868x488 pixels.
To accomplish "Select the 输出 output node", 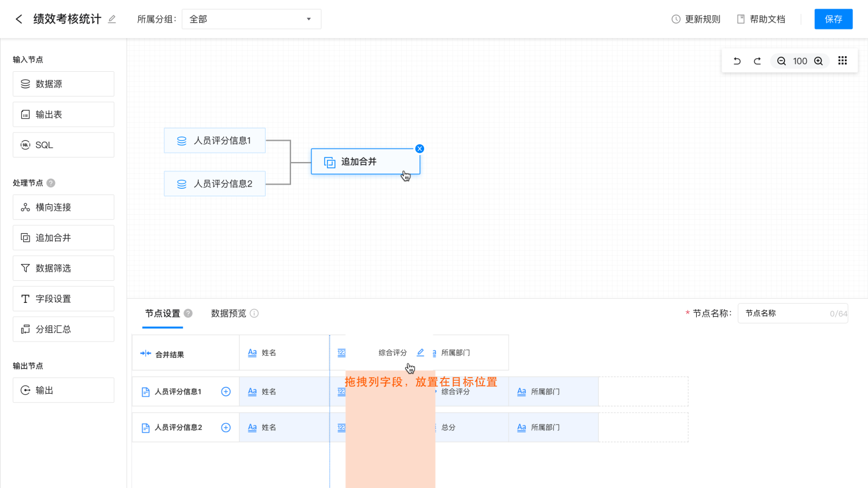I will (64, 390).
